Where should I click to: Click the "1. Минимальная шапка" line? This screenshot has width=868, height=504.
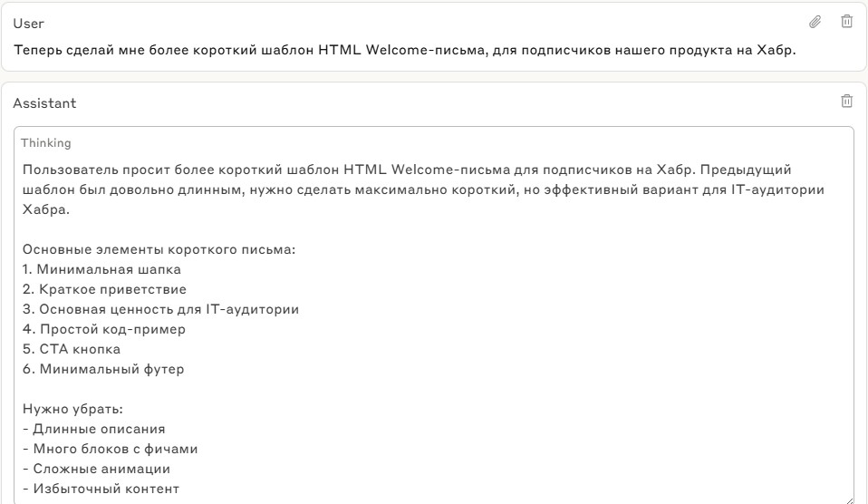tap(102, 269)
